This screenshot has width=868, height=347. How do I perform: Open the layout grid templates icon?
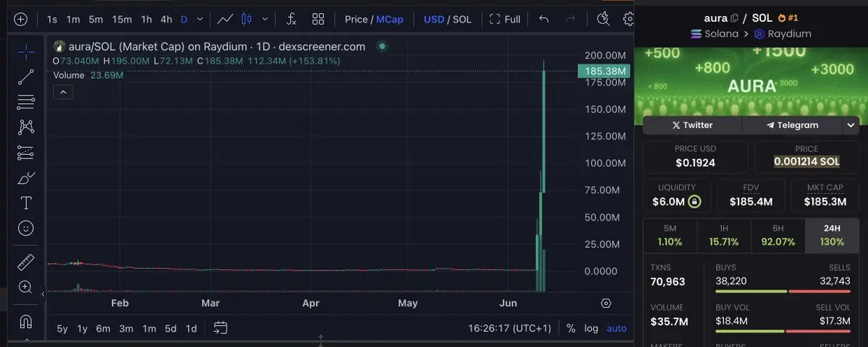(318, 20)
